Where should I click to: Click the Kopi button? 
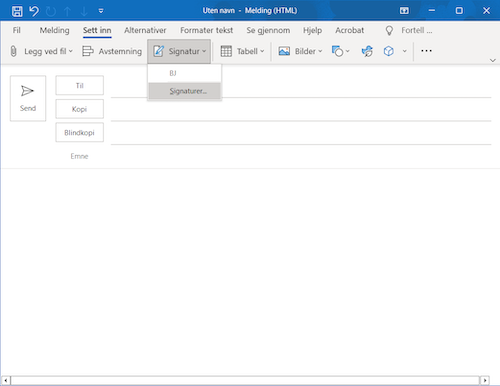coord(80,109)
